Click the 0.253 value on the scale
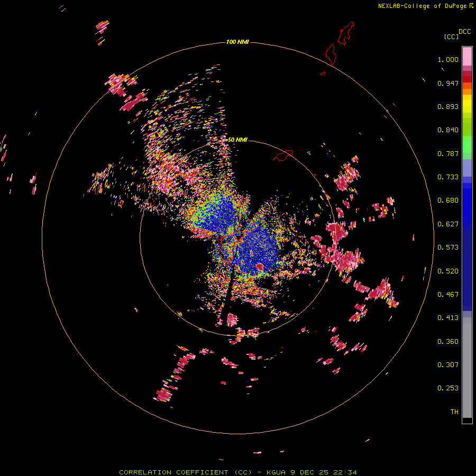Viewport: 476px width, 476px height. click(x=448, y=388)
